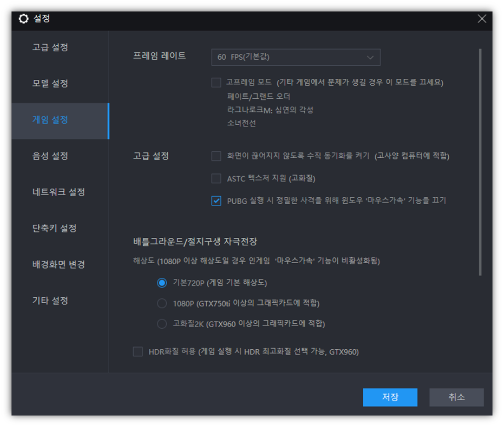Switch to 음성 설정 section
The width and height of the screenshot is (504, 427).
coord(50,156)
